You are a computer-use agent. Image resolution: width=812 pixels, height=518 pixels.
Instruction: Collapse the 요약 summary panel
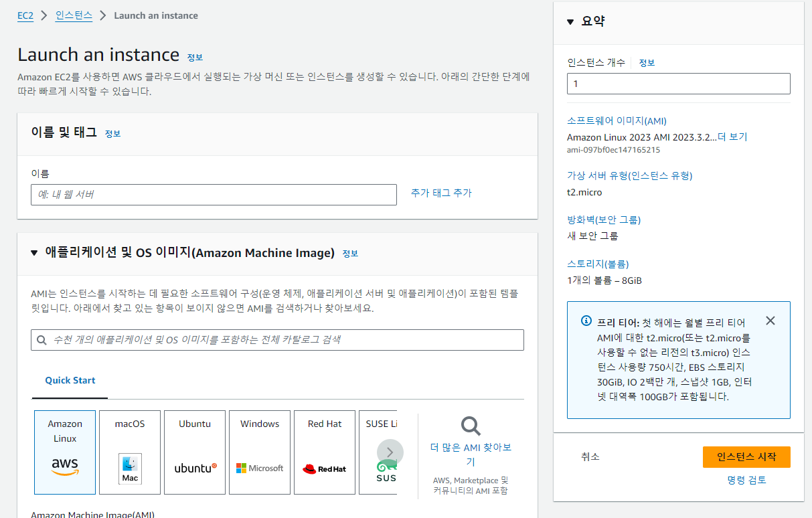[x=570, y=22]
